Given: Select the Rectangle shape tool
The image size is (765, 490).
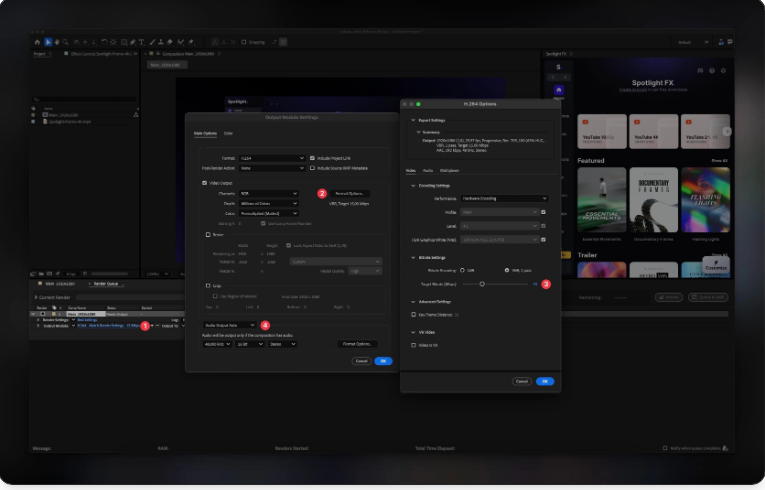Looking at the screenshot, I should pyautogui.click(x=124, y=42).
